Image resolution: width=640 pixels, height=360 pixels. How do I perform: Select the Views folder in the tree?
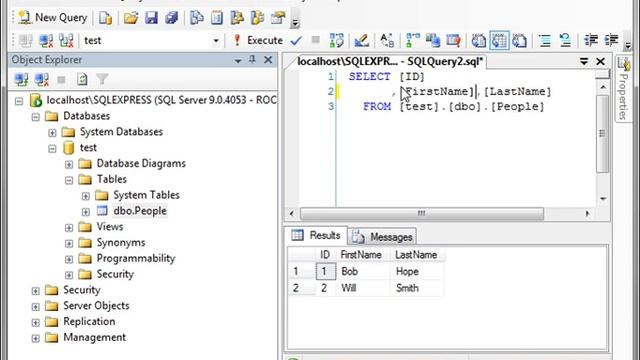tap(110, 227)
